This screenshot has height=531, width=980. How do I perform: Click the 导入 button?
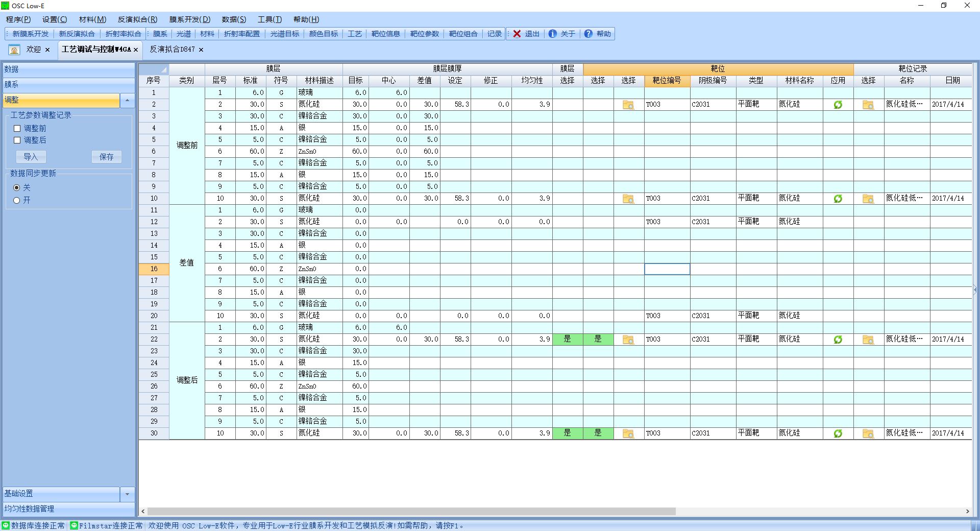pos(31,157)
